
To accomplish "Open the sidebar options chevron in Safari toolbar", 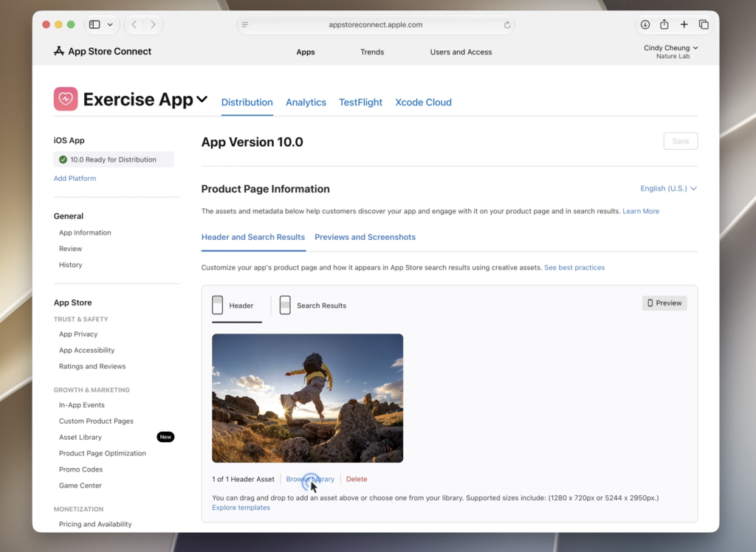I will (x=111, y=24).
